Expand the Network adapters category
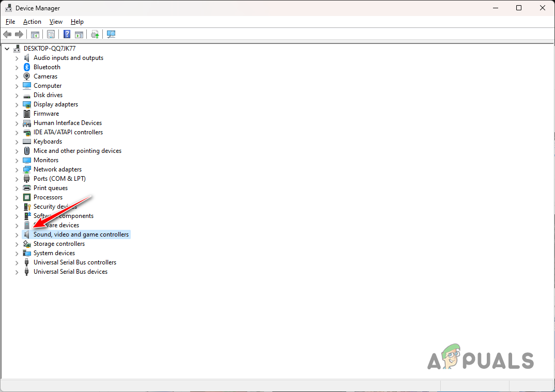The image size is (555, 392). tap(17, 169)
